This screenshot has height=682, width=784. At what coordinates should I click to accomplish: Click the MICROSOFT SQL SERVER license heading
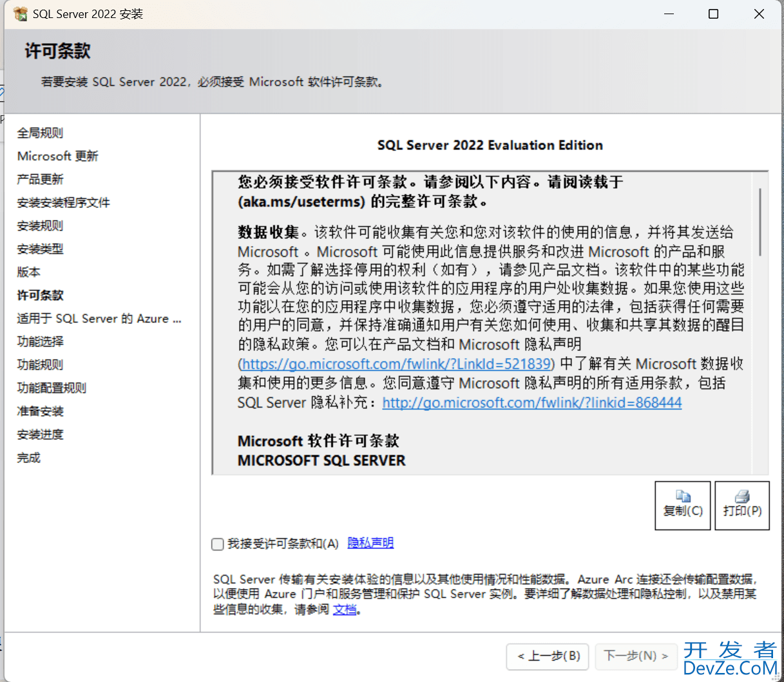click(321, 460)
